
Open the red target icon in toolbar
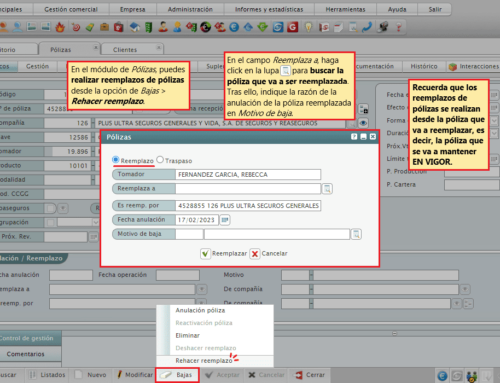76,27
